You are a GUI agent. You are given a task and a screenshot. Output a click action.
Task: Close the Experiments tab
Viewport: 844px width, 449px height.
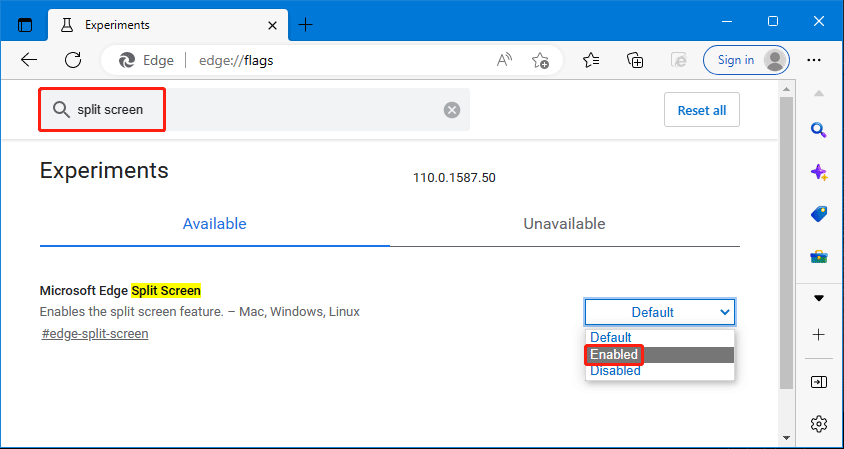click(x=272, y=25)
